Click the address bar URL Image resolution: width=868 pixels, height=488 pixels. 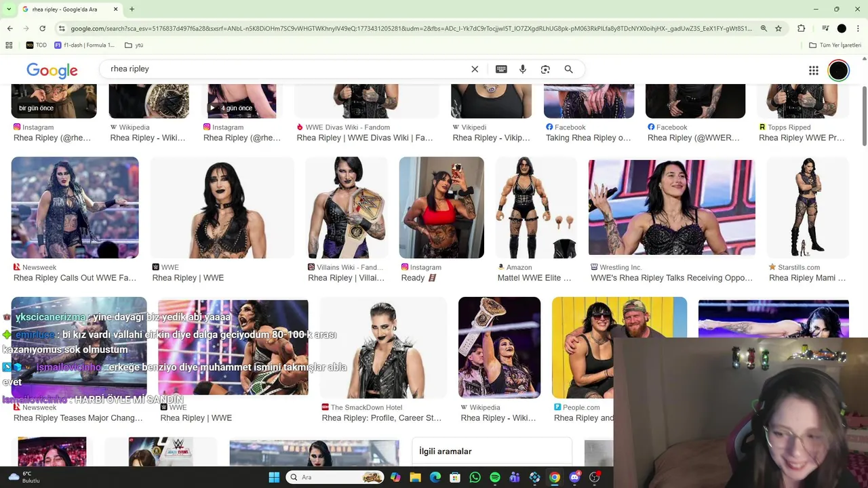pyautogui.click(x=411, y=28)
